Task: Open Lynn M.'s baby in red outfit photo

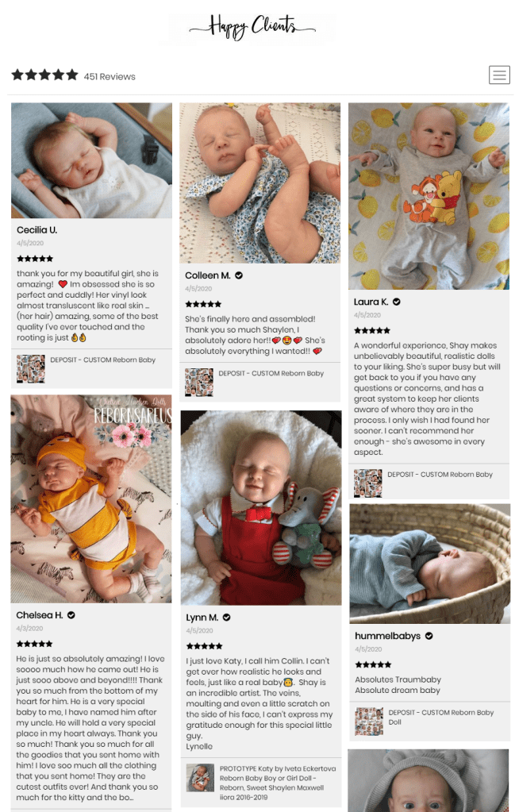Action: (x=261, y=508)
